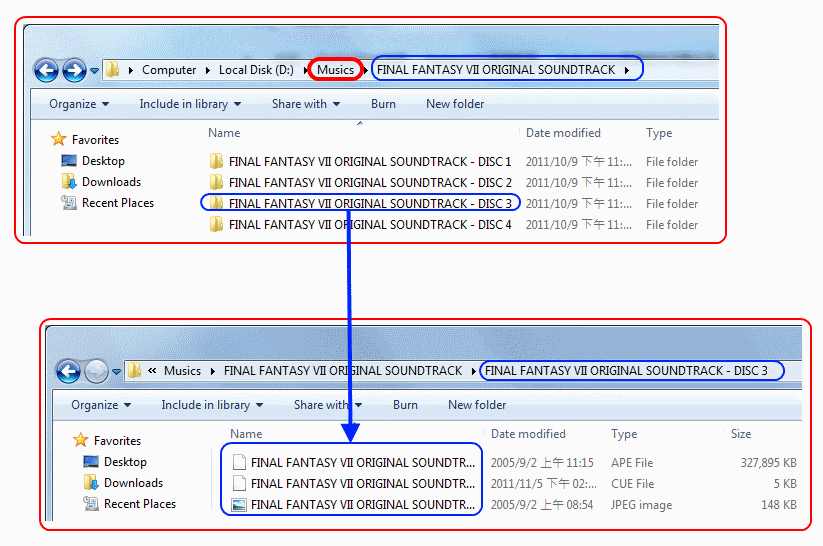Sort by Size column in lower window

pyautogui.click(x=741, y=434)
